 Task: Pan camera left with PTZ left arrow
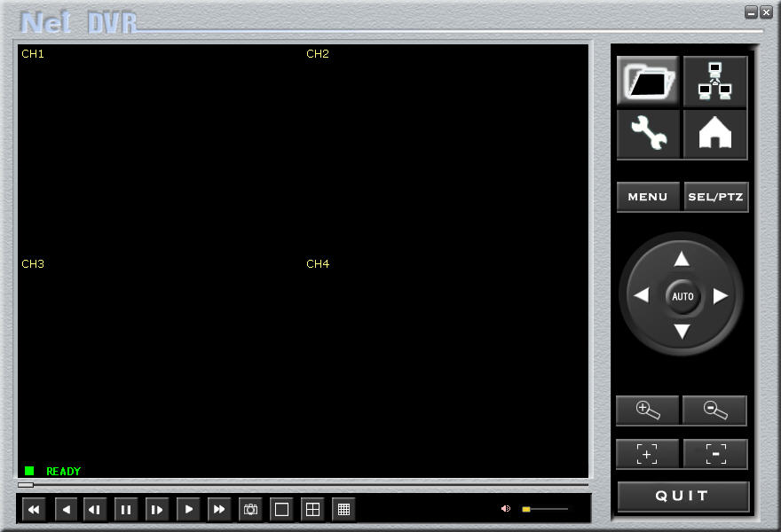pyautogui.click(x=642, y=295)
